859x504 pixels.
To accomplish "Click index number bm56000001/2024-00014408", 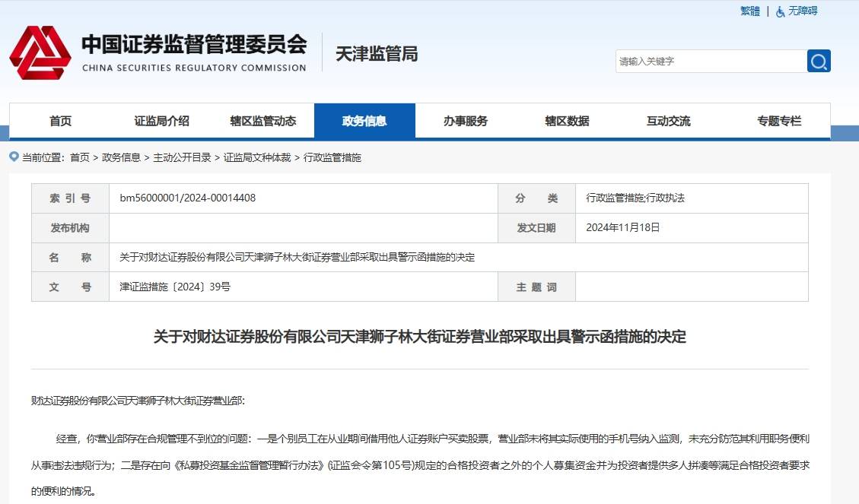I will pos(188,198).
